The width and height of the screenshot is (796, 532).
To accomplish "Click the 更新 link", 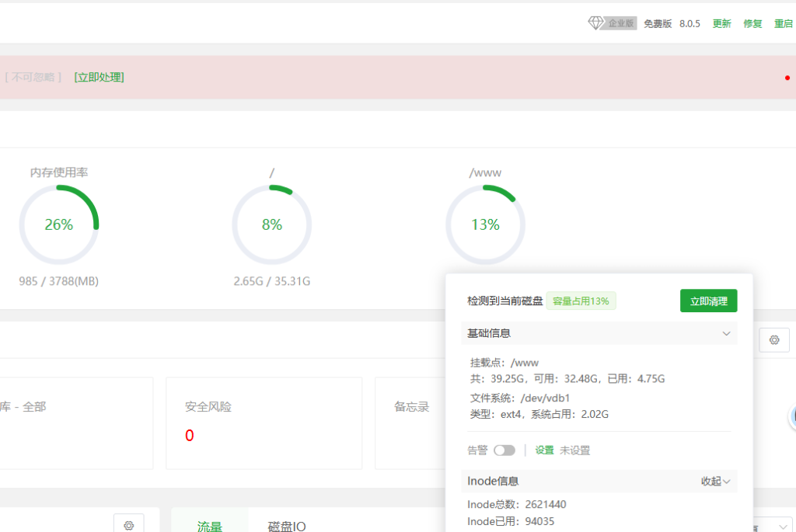I will click(721, 23).
